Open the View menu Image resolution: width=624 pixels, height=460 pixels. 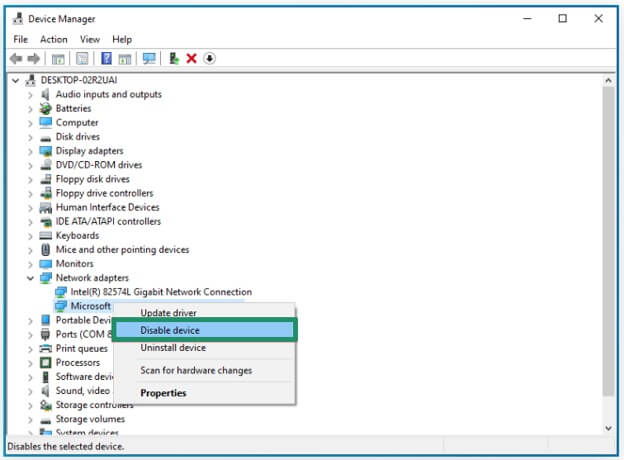(90, 39)
